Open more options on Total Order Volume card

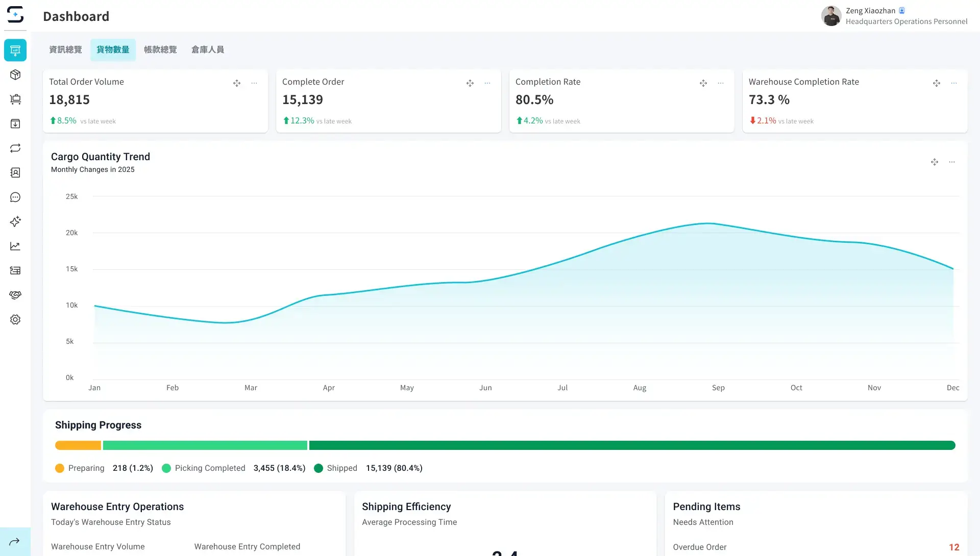tap(254, 83)
